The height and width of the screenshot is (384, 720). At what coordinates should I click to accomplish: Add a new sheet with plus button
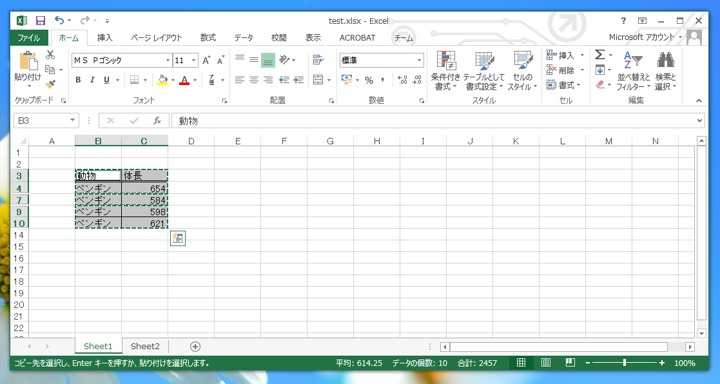tap(195, 346)
